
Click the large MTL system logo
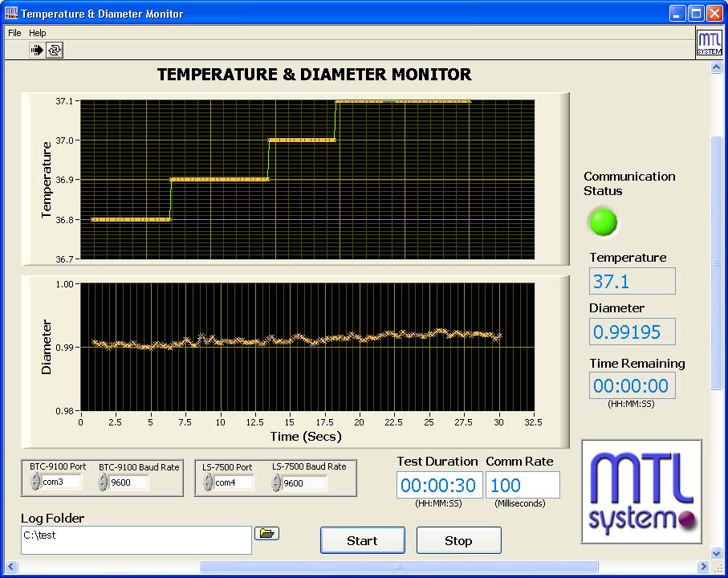pyautogui.click(x=641, y=491)
